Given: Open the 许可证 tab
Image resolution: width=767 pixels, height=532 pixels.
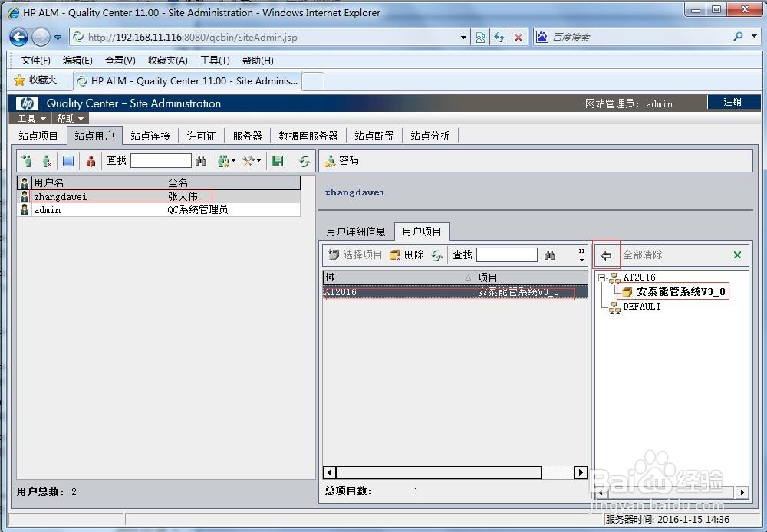Looking at the screenshot, I should click(201, 136).
